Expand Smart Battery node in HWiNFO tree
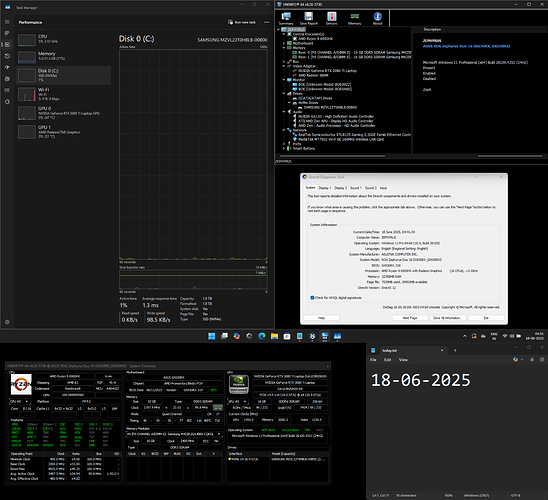 (x=284, y=148)
